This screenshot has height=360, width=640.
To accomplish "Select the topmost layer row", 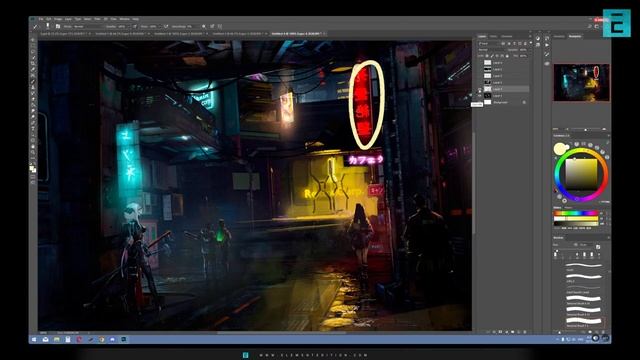I will 504,63.
